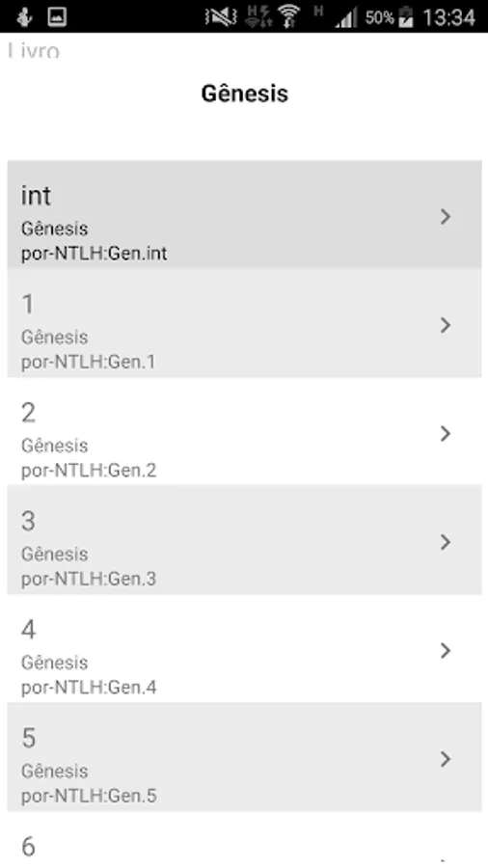Screen dimensions: 488x868
Task: Tap the chevron arrow for chapter 5
Action: (446, 759)
